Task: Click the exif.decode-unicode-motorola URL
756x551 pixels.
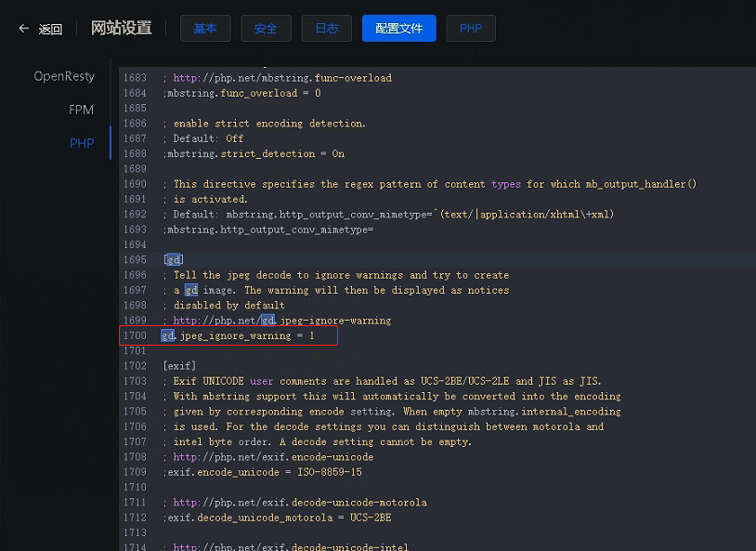Action: pyautogui.click(x=300, y=503)
